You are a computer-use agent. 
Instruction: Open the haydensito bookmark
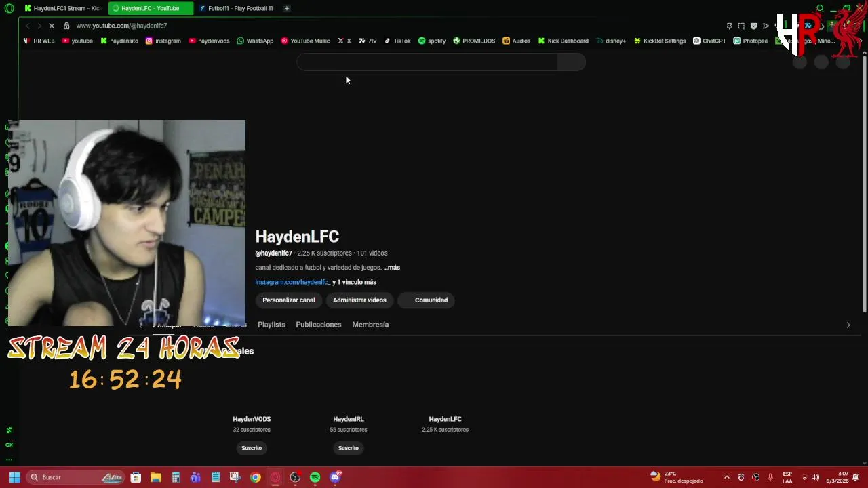pos(119,41)
